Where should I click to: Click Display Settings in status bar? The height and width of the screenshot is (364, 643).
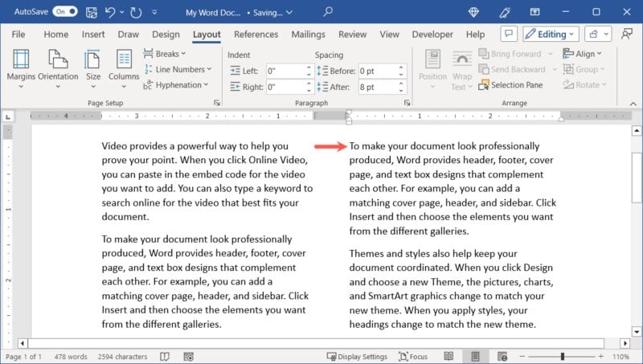tap(357, 357)
